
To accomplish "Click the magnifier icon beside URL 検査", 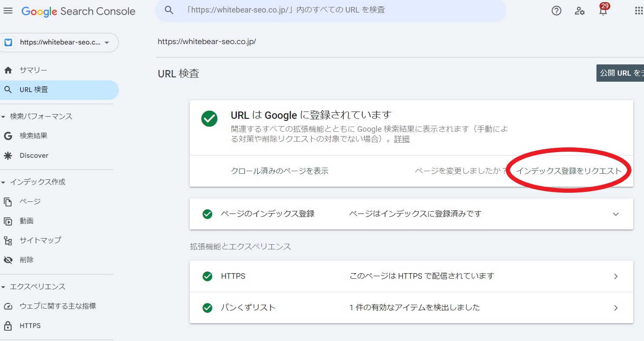I will coord(8,90).
